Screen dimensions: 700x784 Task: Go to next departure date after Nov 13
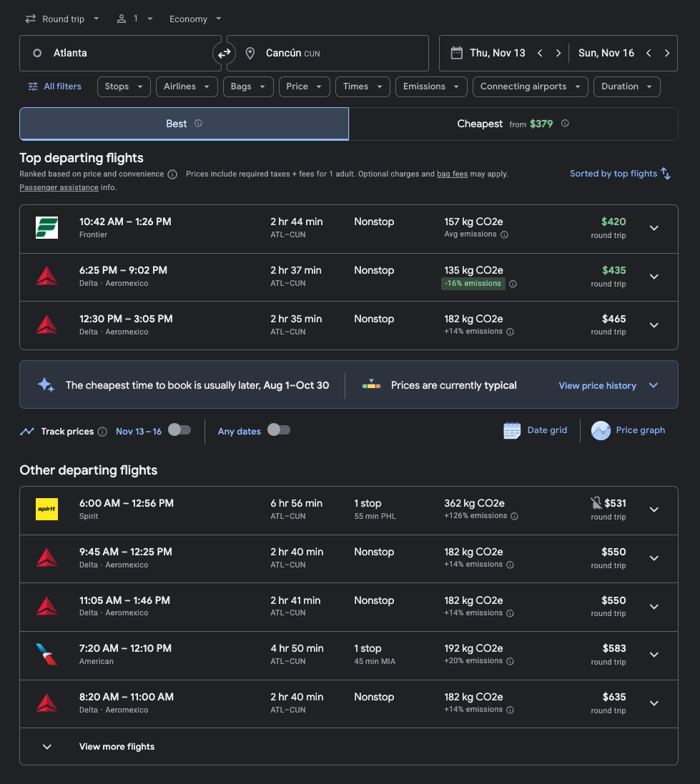(x=558, y=53)
